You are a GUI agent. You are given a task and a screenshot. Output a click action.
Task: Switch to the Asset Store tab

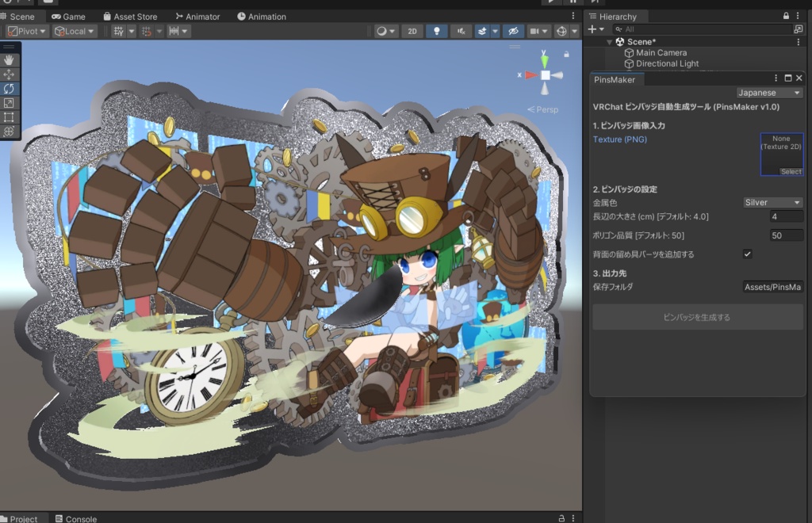[130, 17]
